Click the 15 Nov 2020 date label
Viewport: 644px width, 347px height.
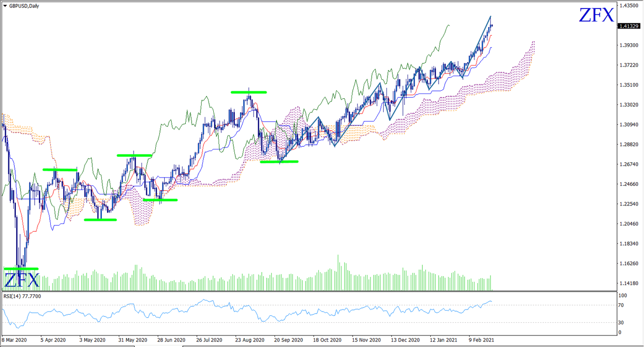coord(367,340)
